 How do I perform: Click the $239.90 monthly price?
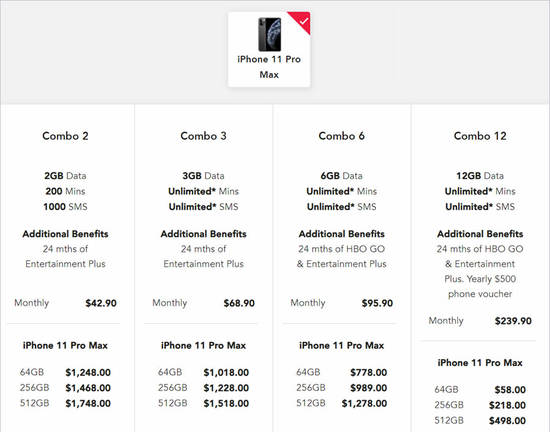[513, 321]
